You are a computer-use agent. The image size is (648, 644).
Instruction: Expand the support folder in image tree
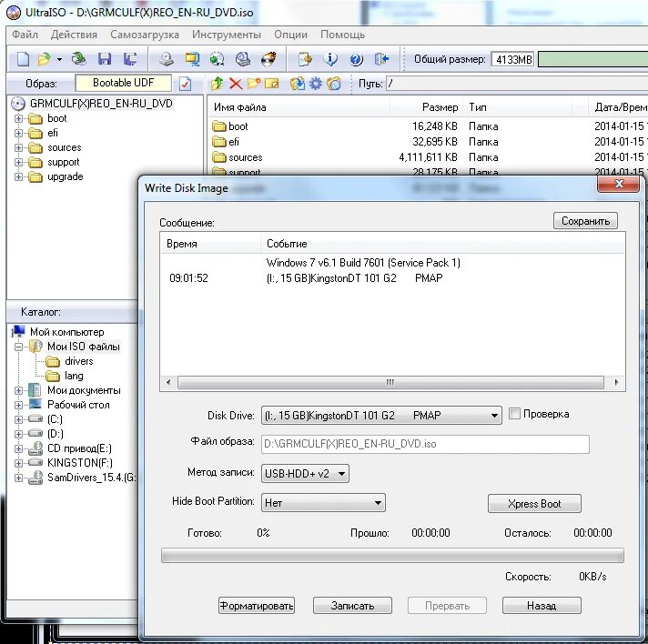click(x=18, y=162)
